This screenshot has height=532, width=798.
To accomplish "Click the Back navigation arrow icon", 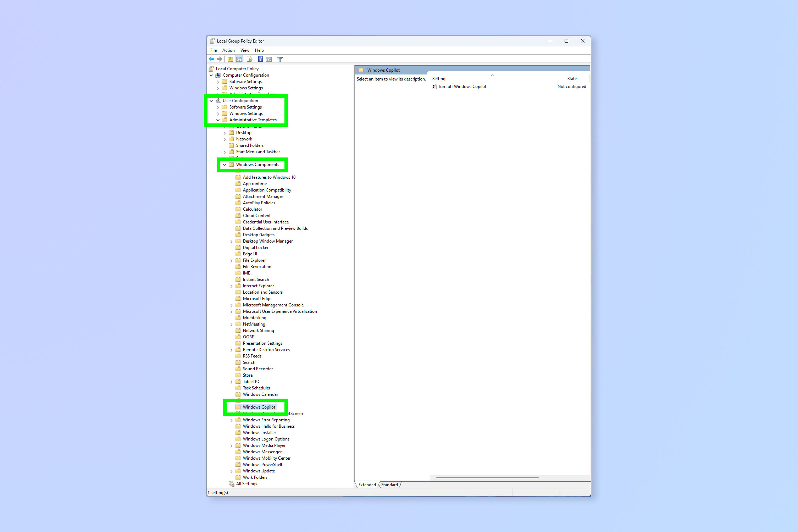I will 211,59.
